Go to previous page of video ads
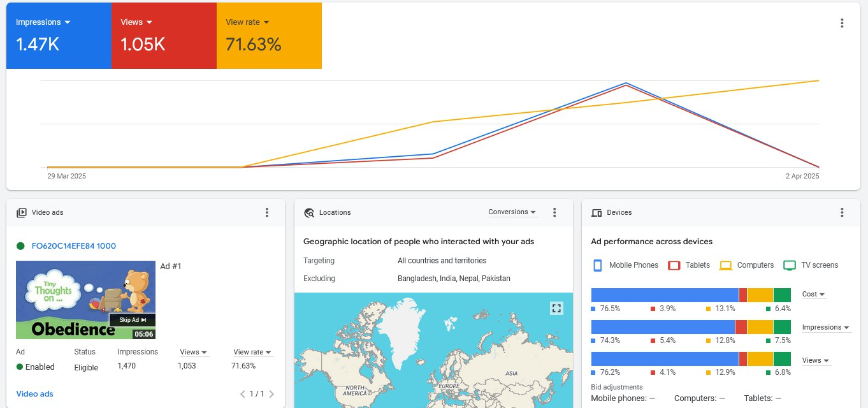Image resolution: width=868 pixels, height=408 pixels. click(242, 394)
